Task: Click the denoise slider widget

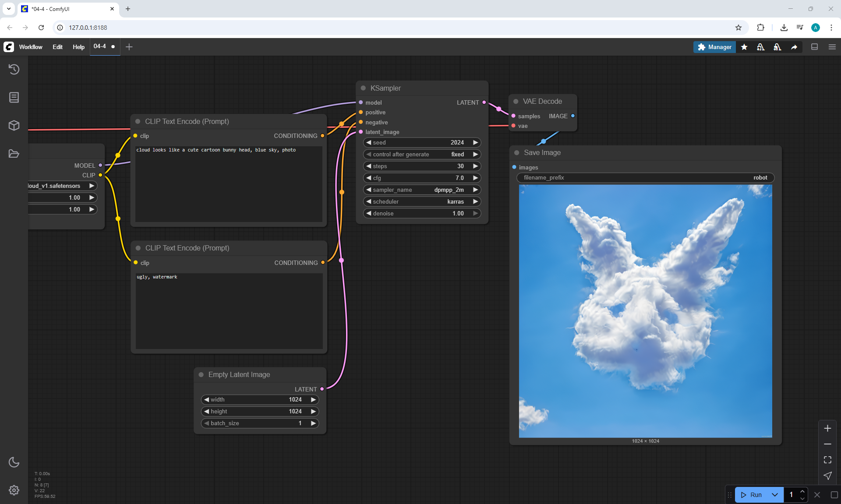Action: click(x=422, y=213)
